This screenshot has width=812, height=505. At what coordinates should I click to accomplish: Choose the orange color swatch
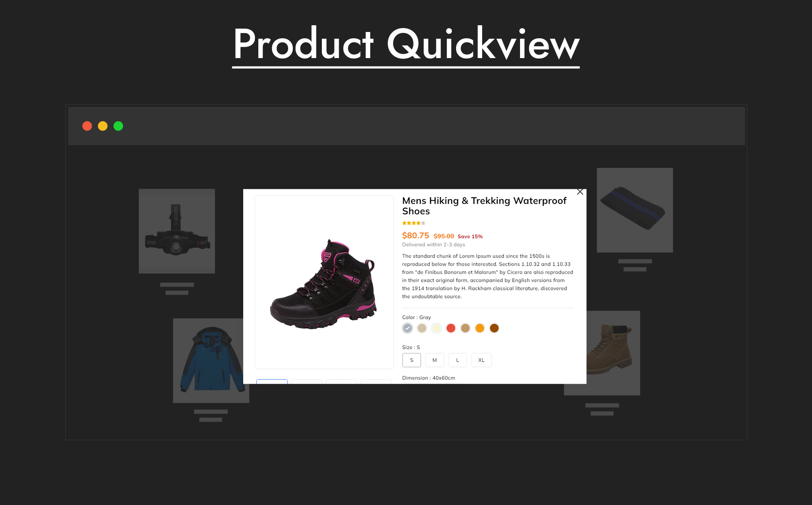[480, 328]
